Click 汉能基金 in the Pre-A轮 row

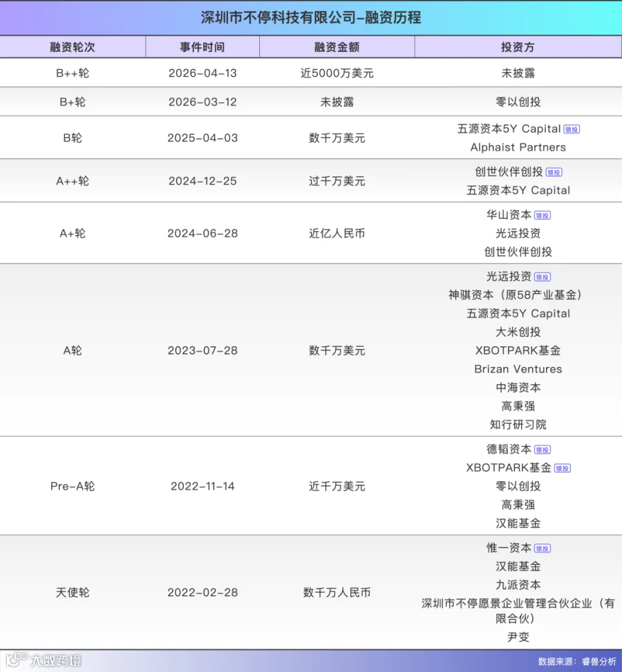pyautogui.click(x=518, y=523)
